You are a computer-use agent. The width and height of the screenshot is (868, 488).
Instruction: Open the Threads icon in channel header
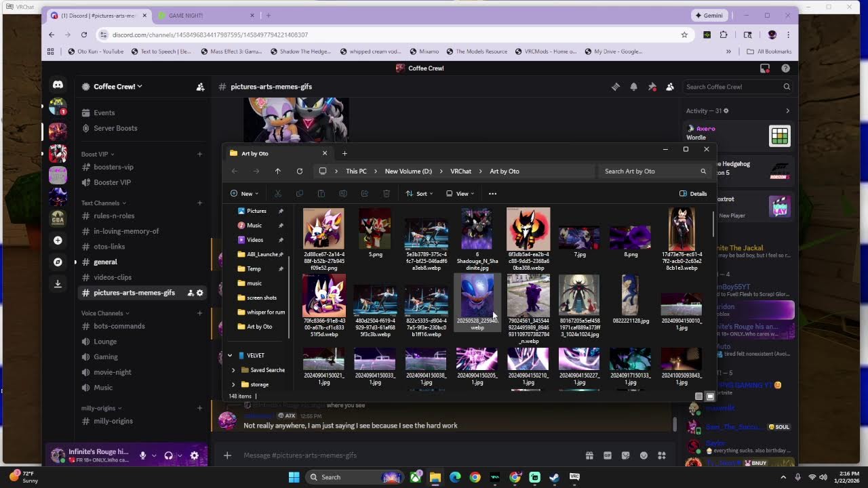point(616,87)
